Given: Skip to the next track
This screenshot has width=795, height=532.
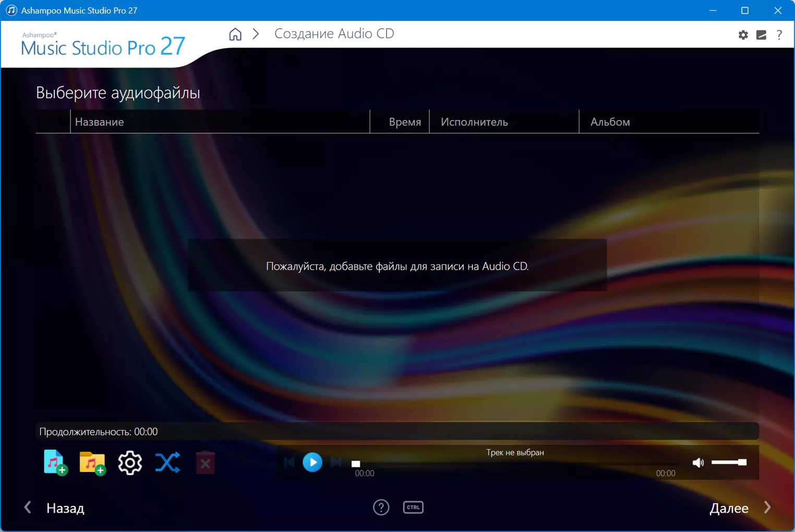Looking at the screenshot, I should pyautogui.click(x=336, y=463).
